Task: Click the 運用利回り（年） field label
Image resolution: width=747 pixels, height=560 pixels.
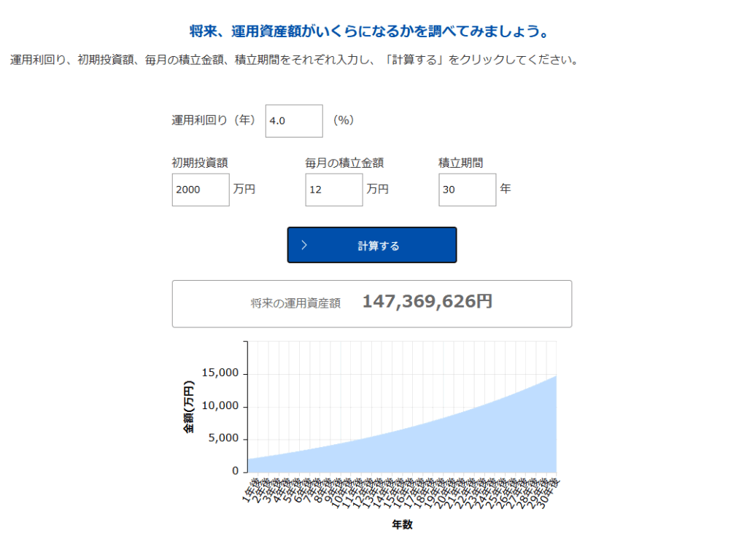Action: pyautogui.click(x=214, y=120)
